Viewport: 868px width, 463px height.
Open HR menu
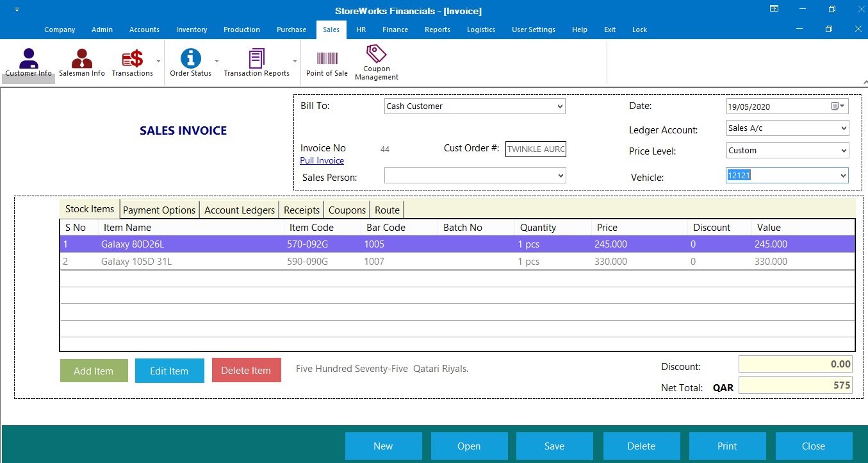pyautogui.click(x=361, y=29)
